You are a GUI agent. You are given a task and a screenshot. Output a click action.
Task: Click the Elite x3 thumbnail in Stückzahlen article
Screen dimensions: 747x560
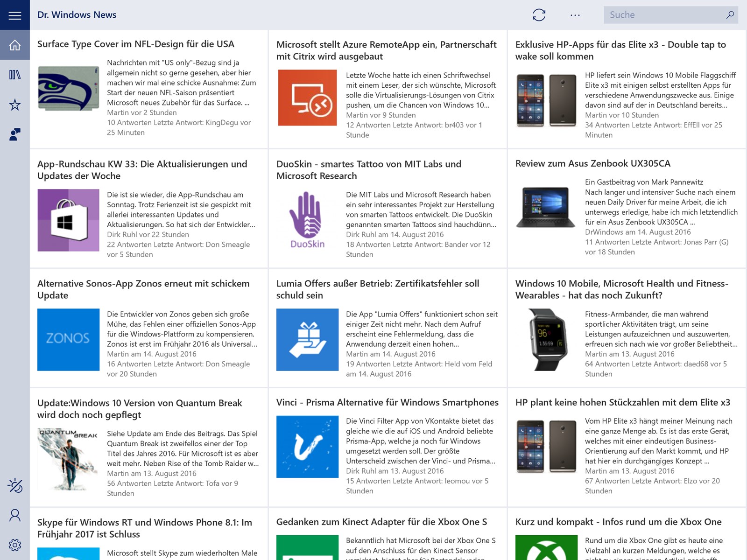click(x=546, y=447)
